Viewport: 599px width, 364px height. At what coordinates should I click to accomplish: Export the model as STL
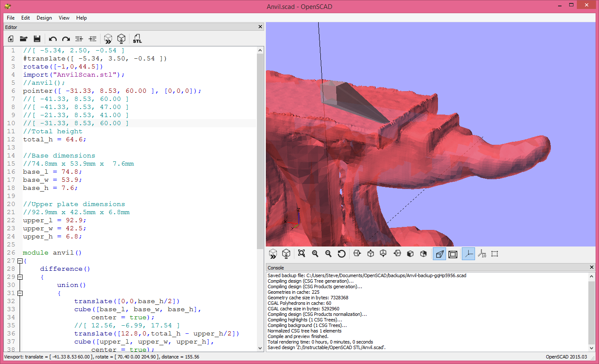click(137, 39)
